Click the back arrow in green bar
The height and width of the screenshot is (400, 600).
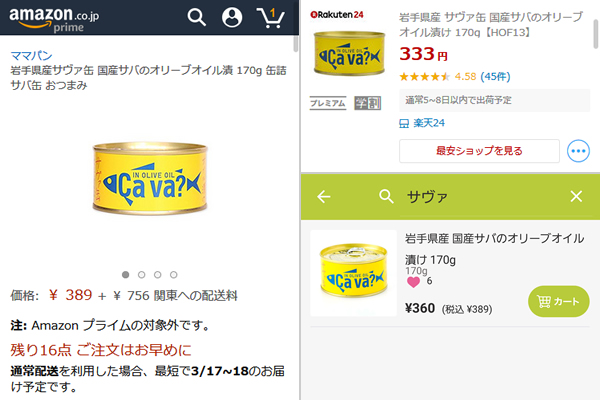click(323, 197)
